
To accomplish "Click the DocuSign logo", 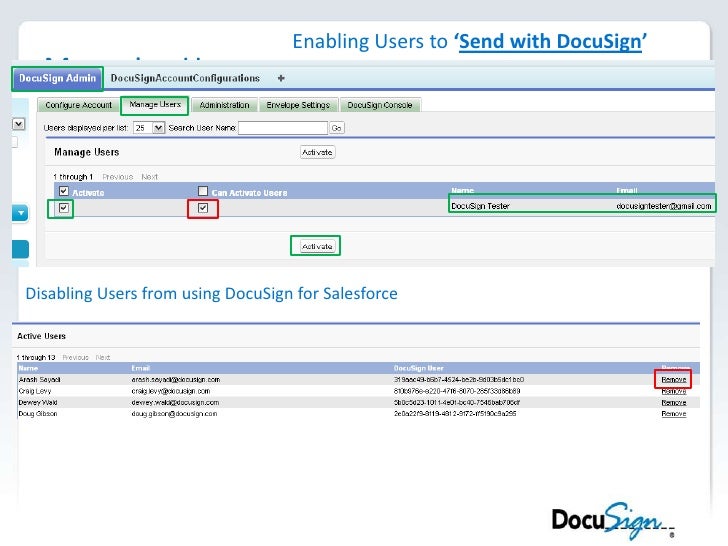I will (613, 521).
